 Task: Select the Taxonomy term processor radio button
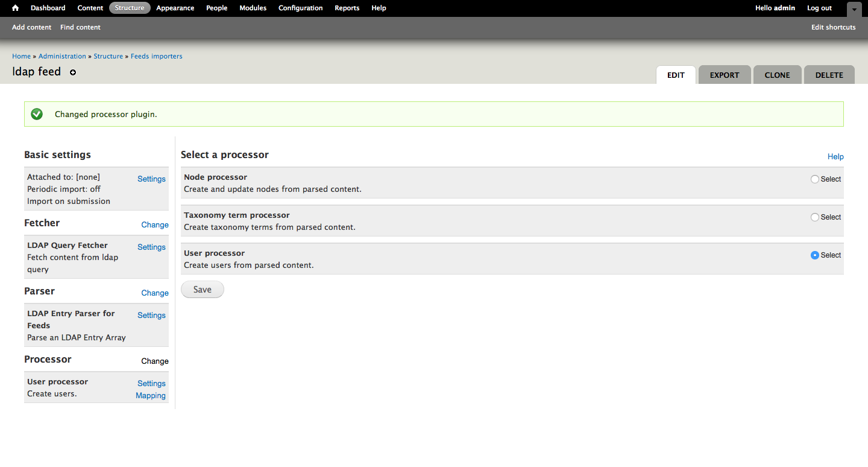click(x=815, y=217)
